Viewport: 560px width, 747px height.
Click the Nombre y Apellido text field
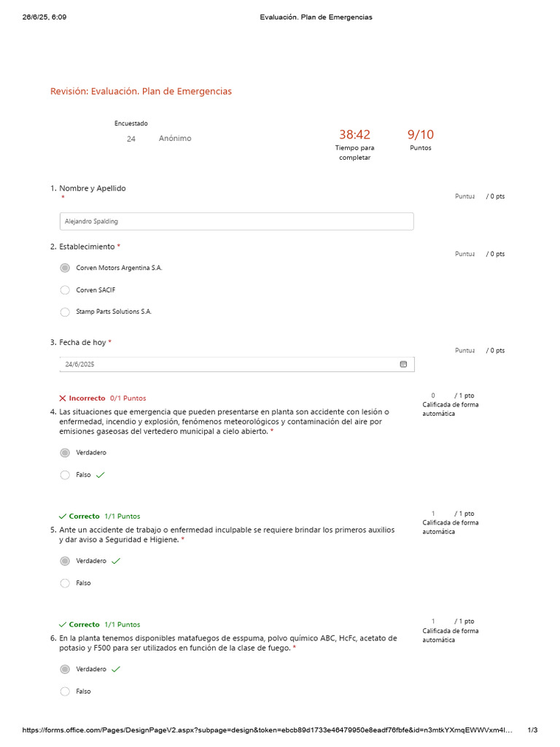coord(236,221)
